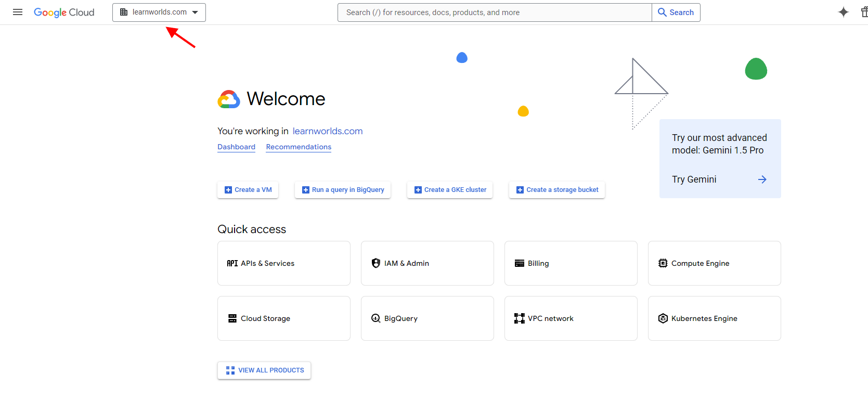This screenshot has width=868, height=412.
Task: Click the search input field
Action: tap(495, 12)
